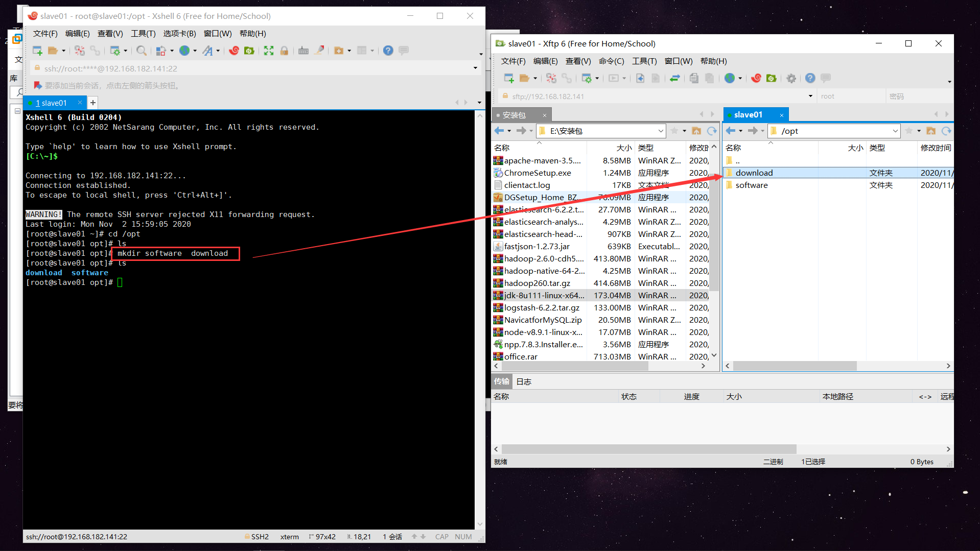The width and height of the screenshot is (980, 551).
Task: Click the transfer list horizontal scrollbar
Action: tap(649, 449)
